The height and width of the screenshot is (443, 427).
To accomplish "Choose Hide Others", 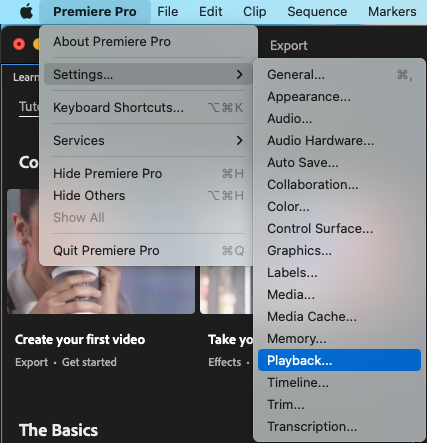I will (148, 196).
